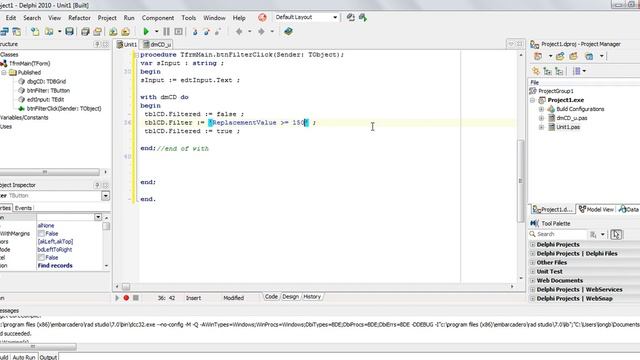Viewport: 640px width, 360px height.
Task: Open the Auto Run messages tab
Action: (24, 357)
